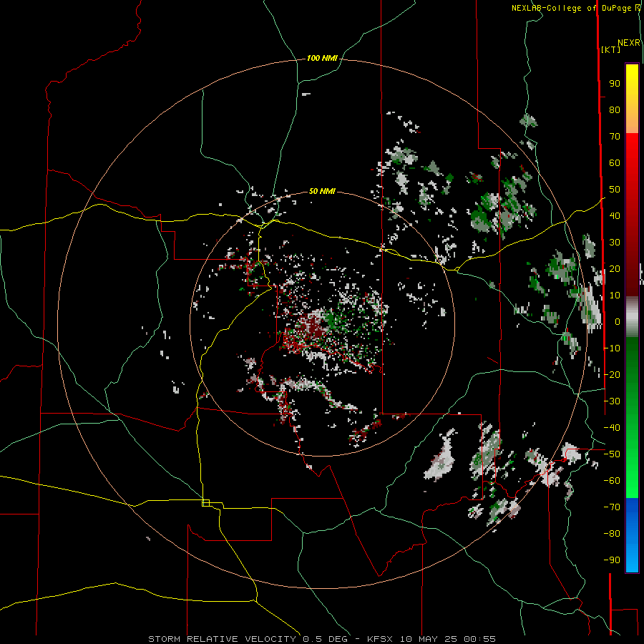Click the blue segment of the color bar

632,534
